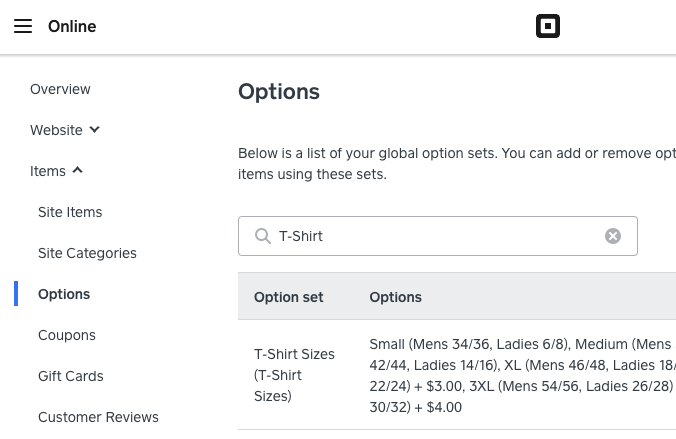Open the hamburger navigation menu
The width and height of the screenshot is (676, 439).
23,27
